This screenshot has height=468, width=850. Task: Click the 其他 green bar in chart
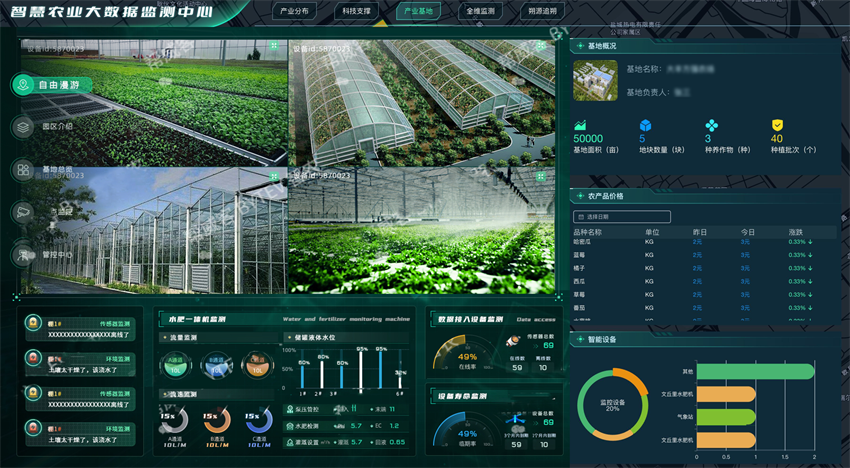click(x=755, y=371)
